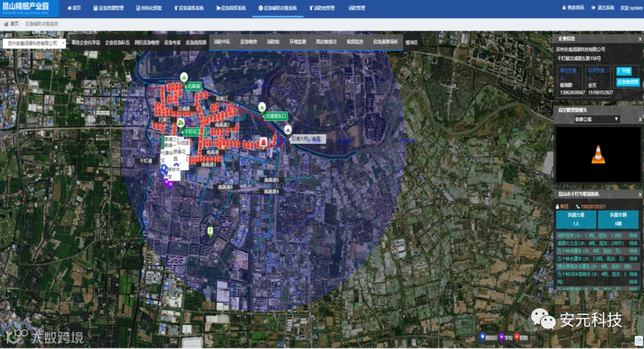Click the 吴淞江 map label
This screenshot has width=644, height=349.
[222, 98]
